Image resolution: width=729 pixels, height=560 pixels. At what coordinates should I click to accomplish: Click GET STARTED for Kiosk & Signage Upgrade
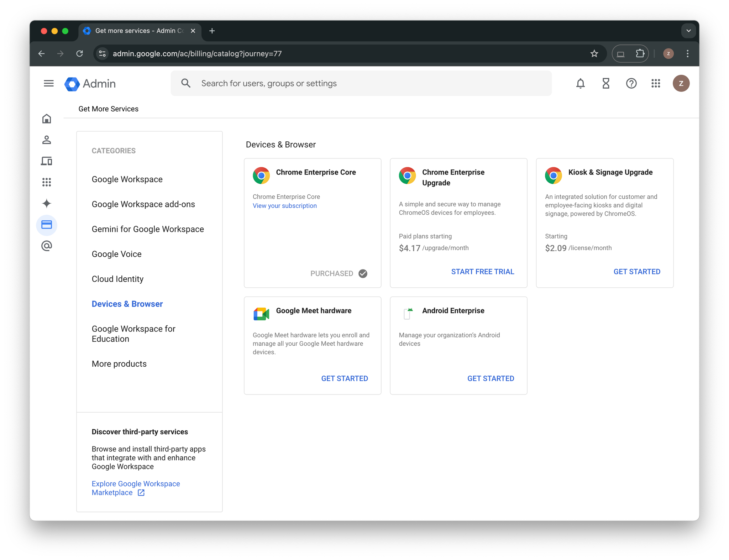(636, 272)
